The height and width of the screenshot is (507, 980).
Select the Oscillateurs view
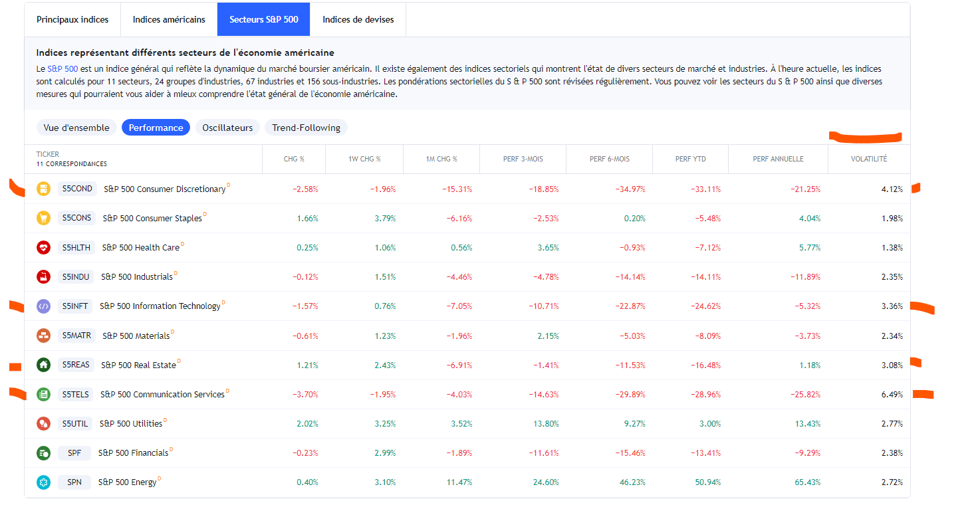tap(227, 128)
